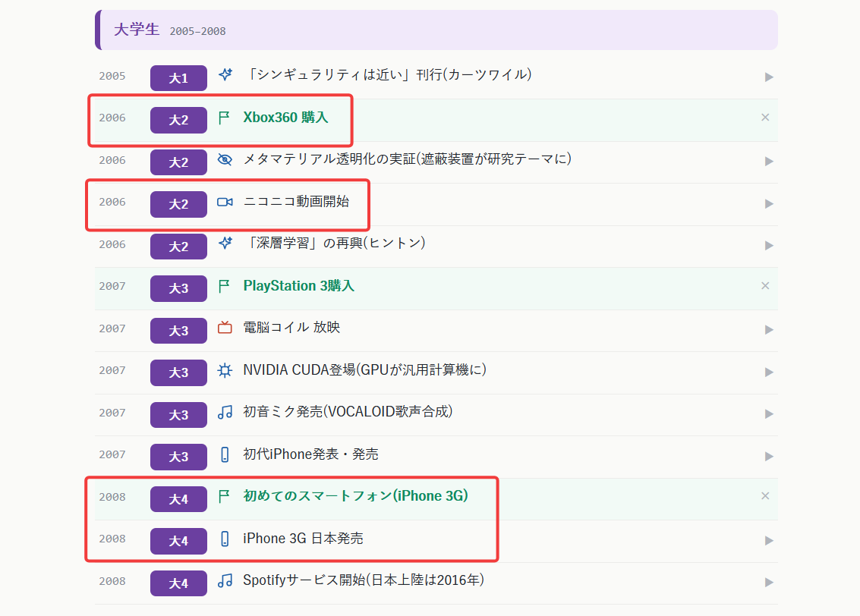Screen dimensions: 860x616
Task: Click the 大3 badge beside 初音ミク発売
Action: coord(179,415)
